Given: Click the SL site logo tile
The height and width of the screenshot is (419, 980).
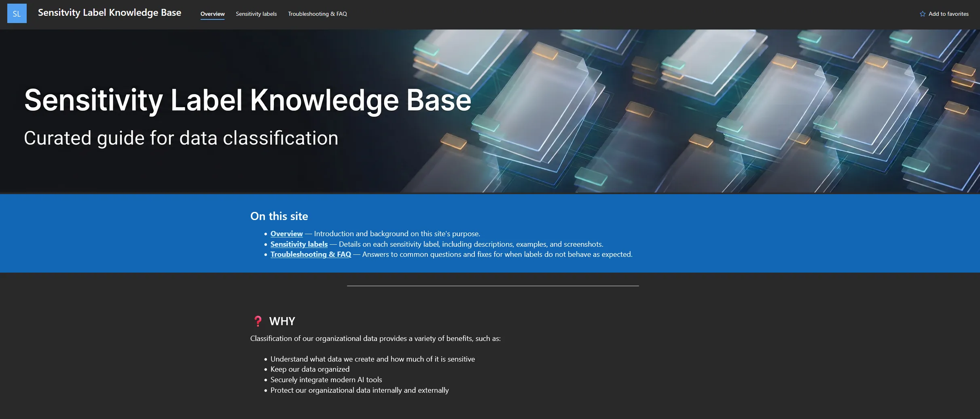Looking at the screenshot, I should coord(17,13).
